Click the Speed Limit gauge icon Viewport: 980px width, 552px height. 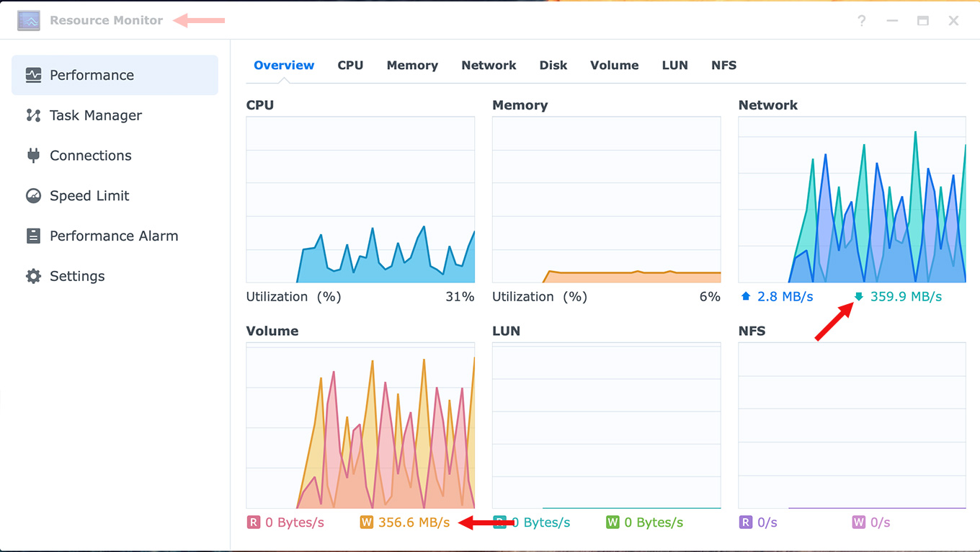[33, 196]
